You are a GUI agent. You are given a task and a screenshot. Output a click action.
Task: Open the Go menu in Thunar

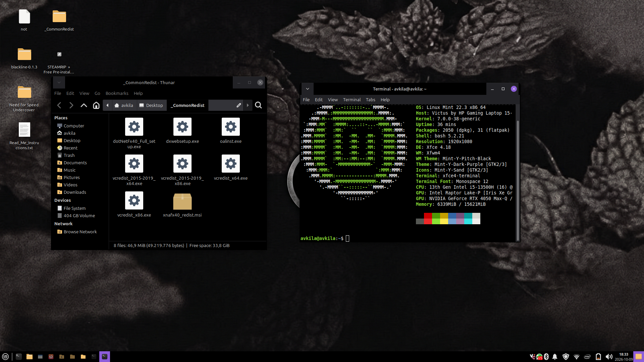click(97, 93)
